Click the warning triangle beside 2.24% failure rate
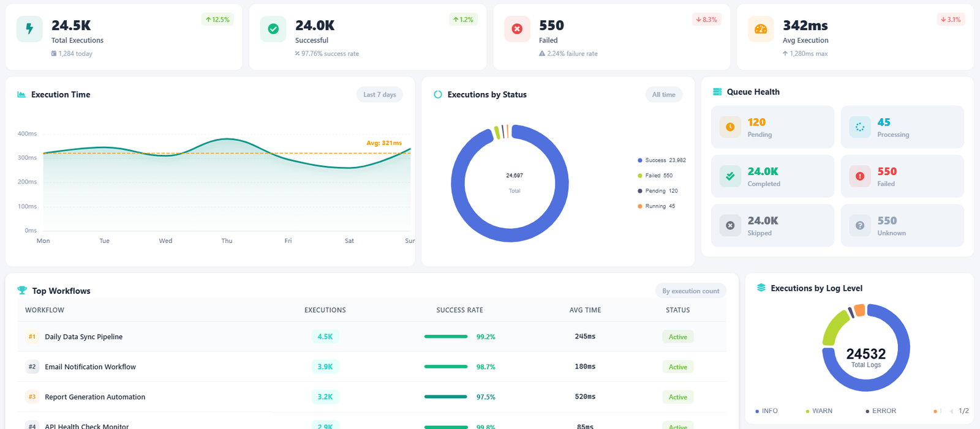Screen dimensions: 980x429 542,54
